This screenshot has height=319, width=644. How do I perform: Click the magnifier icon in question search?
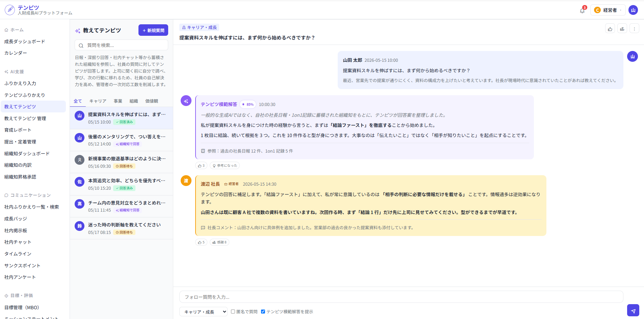81,46
